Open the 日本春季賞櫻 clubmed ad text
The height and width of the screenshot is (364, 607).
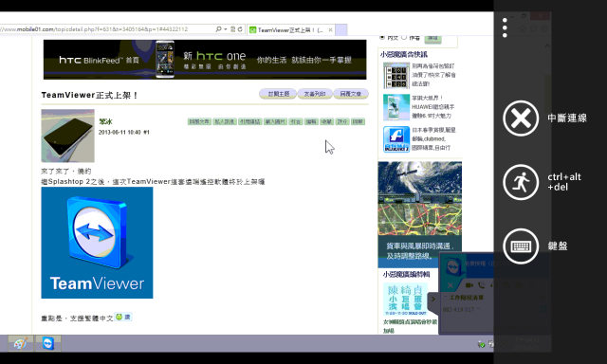point(433,138)
